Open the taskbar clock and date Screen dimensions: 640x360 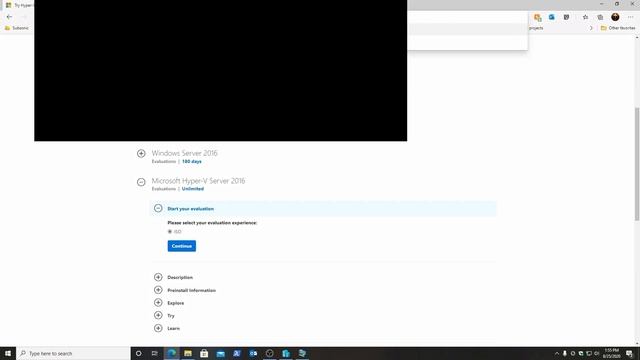[x=611, y=353]
